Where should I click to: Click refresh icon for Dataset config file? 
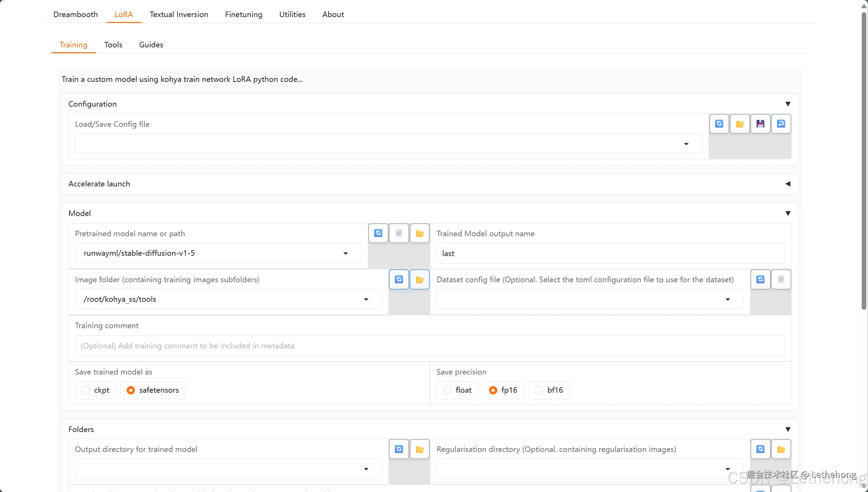click(760, 279)
